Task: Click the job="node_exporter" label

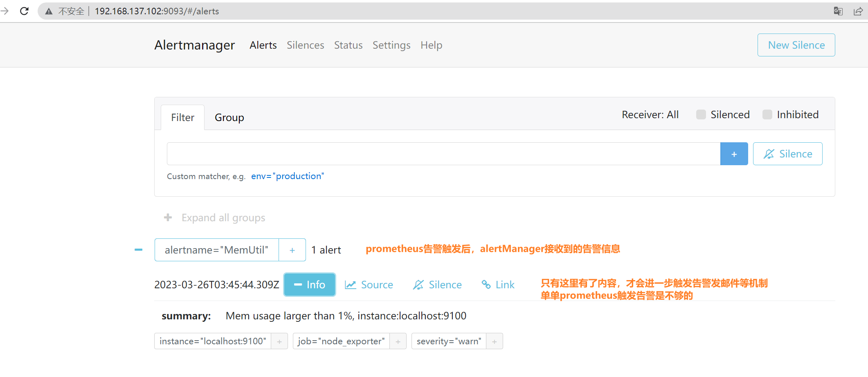Action: click(341, 341)
